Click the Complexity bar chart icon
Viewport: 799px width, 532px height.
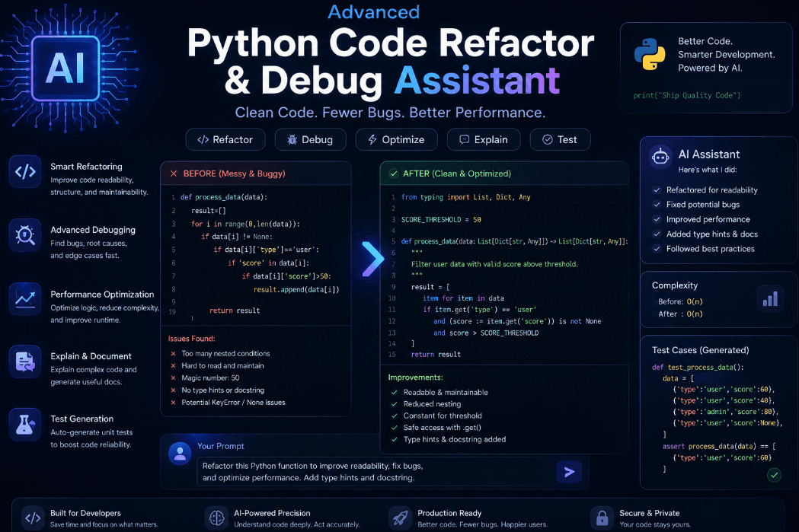pos(770,298)
